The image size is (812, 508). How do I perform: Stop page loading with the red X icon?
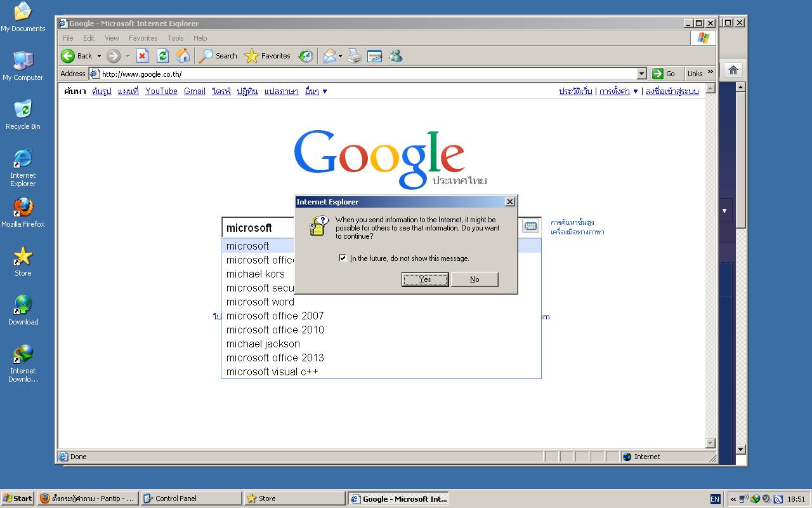(x=142, y=56)
